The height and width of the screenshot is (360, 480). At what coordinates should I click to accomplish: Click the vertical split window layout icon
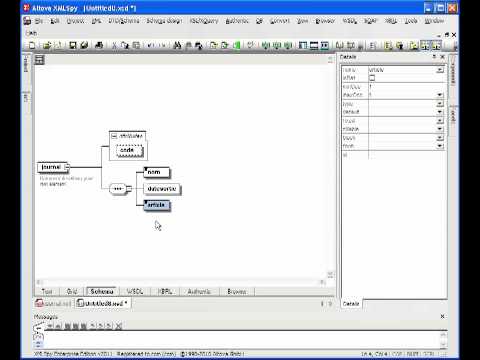(303, 45)
